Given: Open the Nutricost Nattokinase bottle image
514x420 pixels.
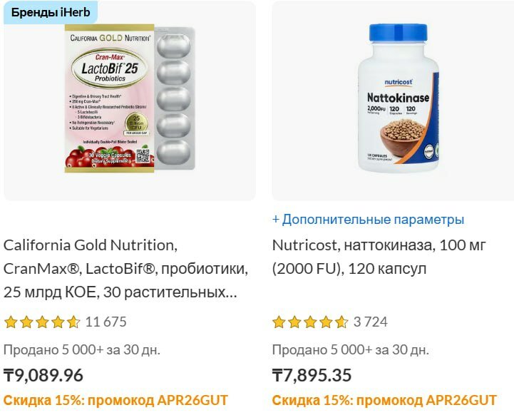Looking at the screenshot, I should (x=399, y=98).
